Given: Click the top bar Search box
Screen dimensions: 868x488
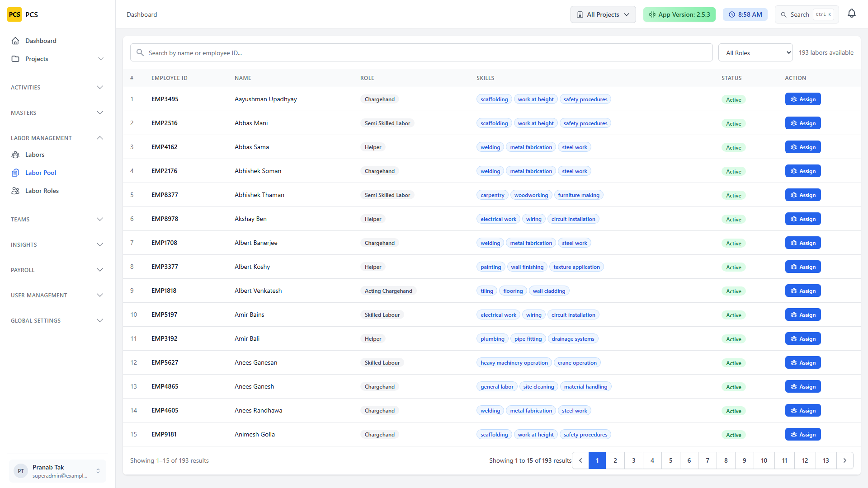Looking at the screenshot, I should pyautogui.click(x=807, y=14).
